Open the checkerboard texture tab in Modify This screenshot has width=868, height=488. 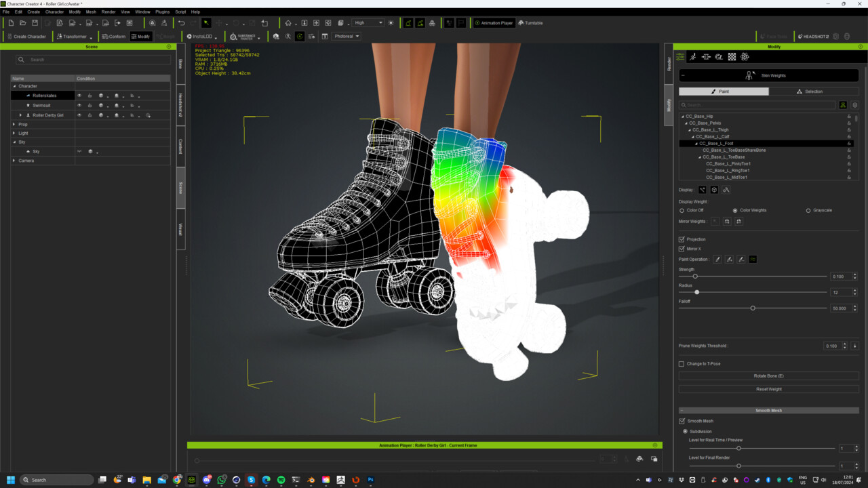[732, 57]
